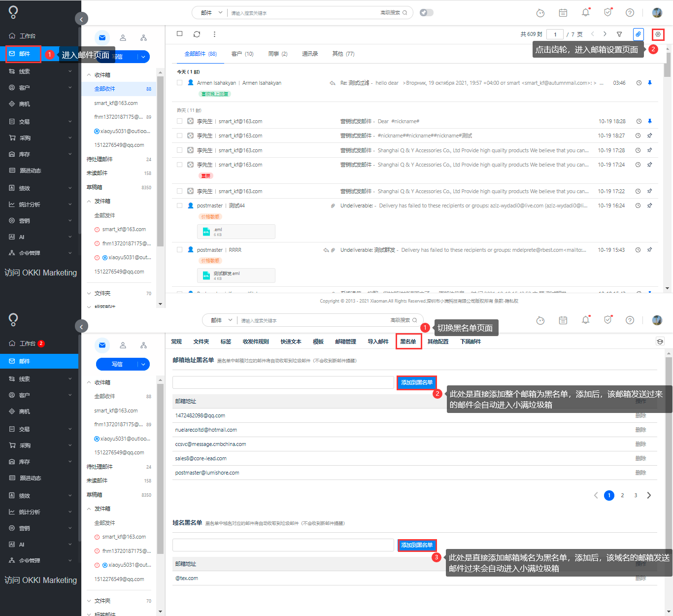Open the 邮箱管理 settings tab
The height and width of the screenshot is (616, 673).
coord(345,342)
